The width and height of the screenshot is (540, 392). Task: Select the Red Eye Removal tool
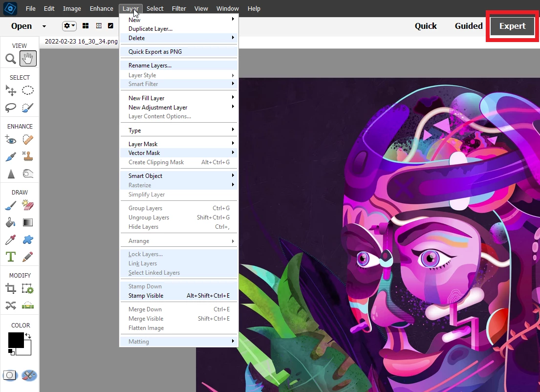point(11,139)
